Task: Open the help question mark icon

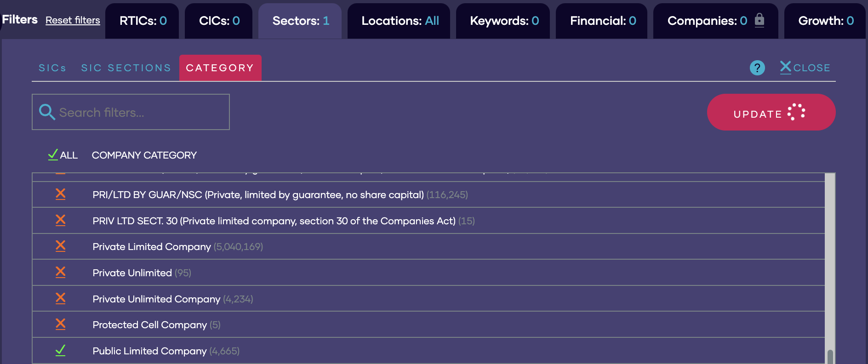Action: [x=757, y=68]
